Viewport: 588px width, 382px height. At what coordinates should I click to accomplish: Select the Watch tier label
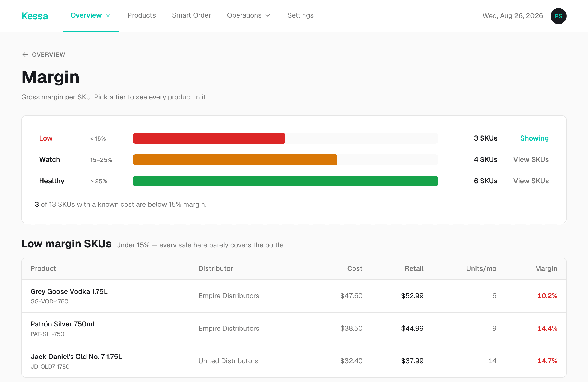pyautogui.click(x=49, y=159)
